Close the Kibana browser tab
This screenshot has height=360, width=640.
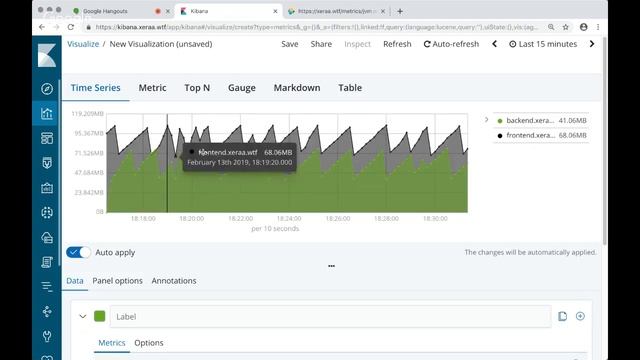[275, 11]
